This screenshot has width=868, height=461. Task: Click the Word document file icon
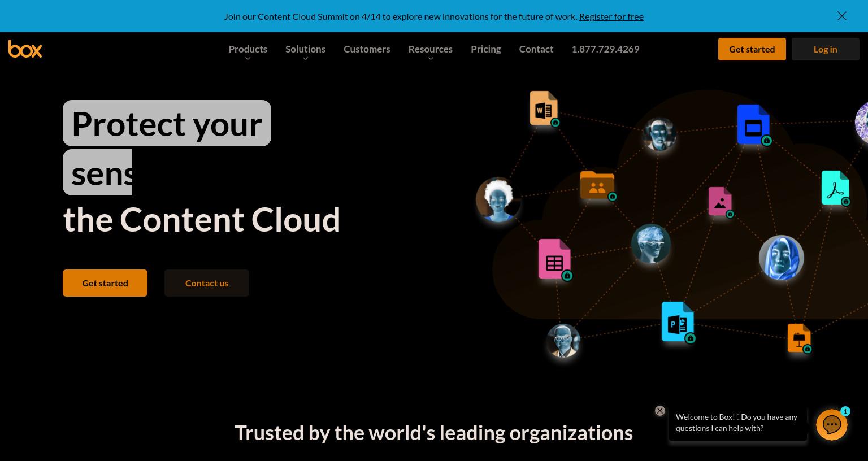(544, 108)
